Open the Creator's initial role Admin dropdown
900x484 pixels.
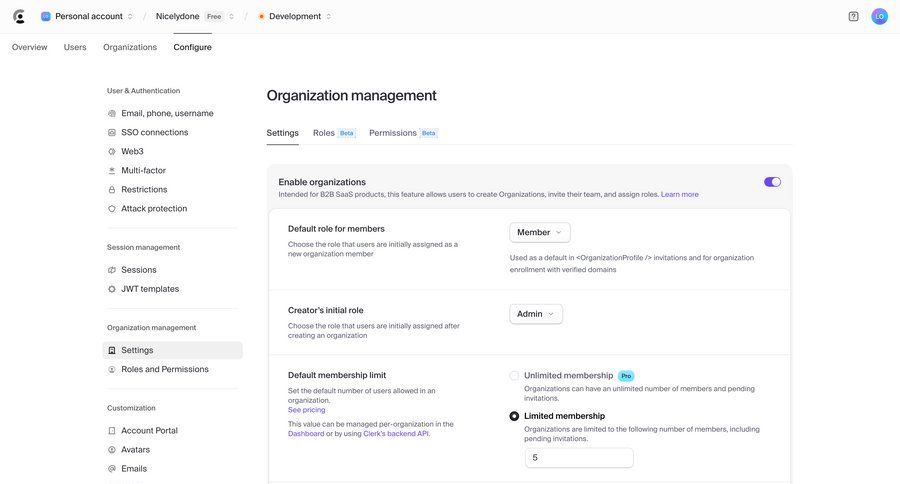pos(536,314)
